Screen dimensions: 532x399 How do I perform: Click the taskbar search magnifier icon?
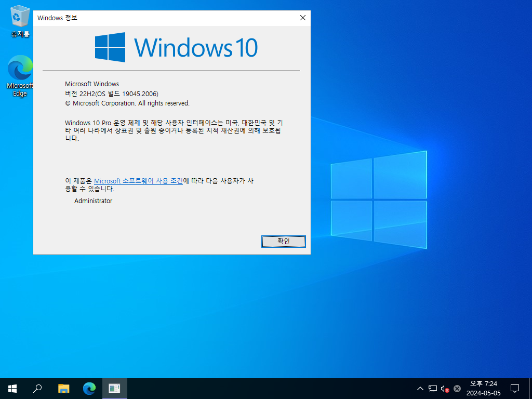[x=37, y=389]
